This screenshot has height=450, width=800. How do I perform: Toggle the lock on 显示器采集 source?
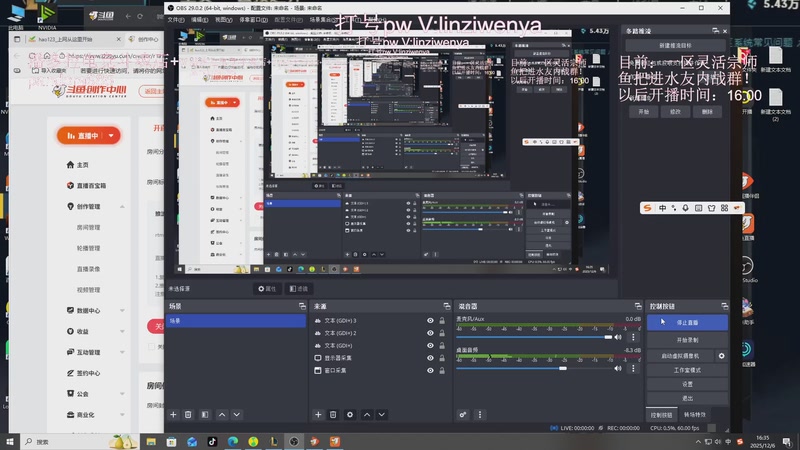(x=442, y=358)
